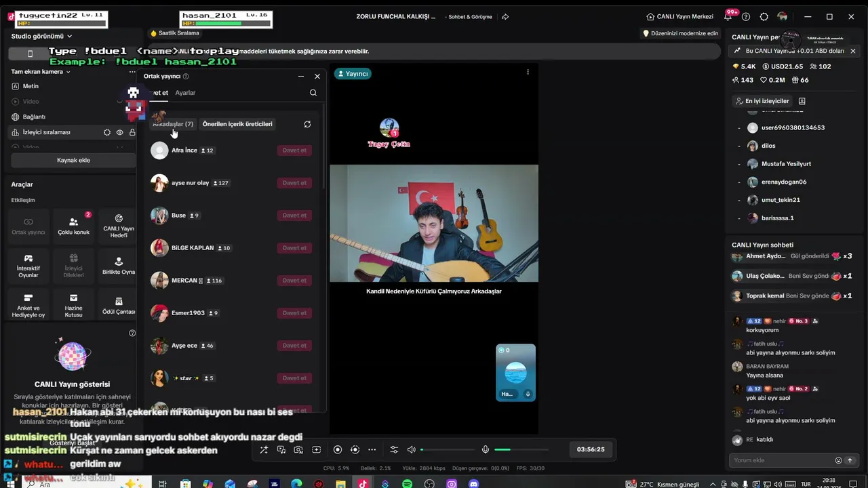Open the magic effects tool in bottom toolbar
The image size is (868, 488).
coord(264,449)
